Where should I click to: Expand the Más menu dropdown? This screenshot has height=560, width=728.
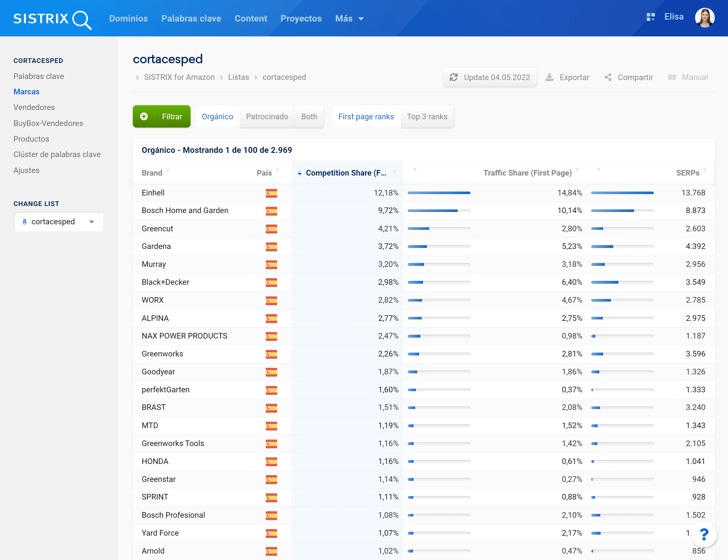[x=349, y=19]
